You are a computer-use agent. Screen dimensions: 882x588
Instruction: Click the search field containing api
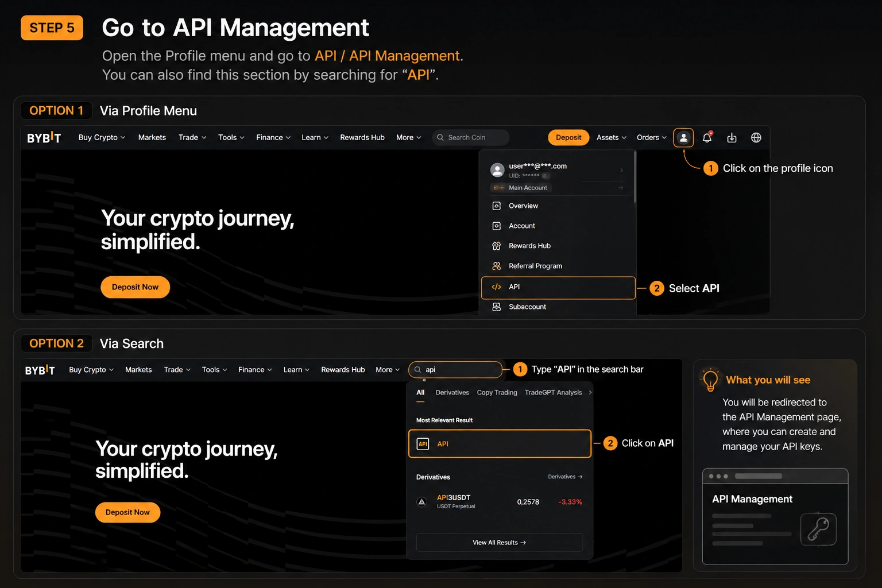pyautogui.click(x=455, y=370)
